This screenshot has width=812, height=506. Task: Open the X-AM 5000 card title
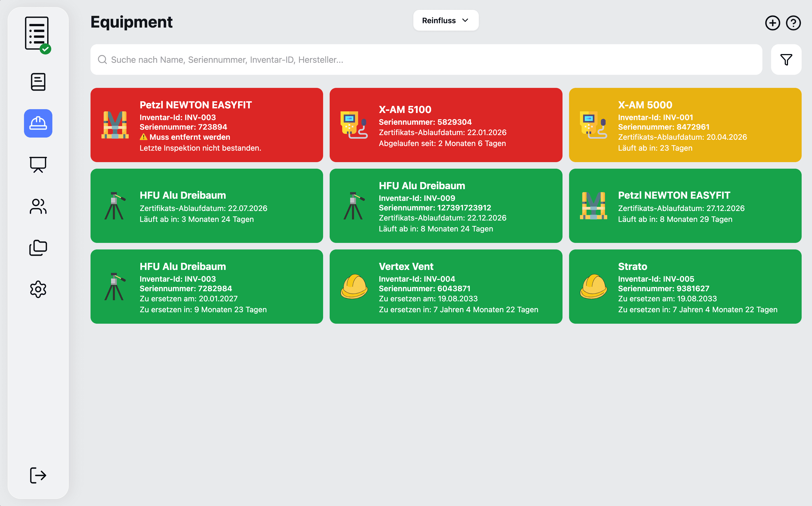[x=645, y=105]
